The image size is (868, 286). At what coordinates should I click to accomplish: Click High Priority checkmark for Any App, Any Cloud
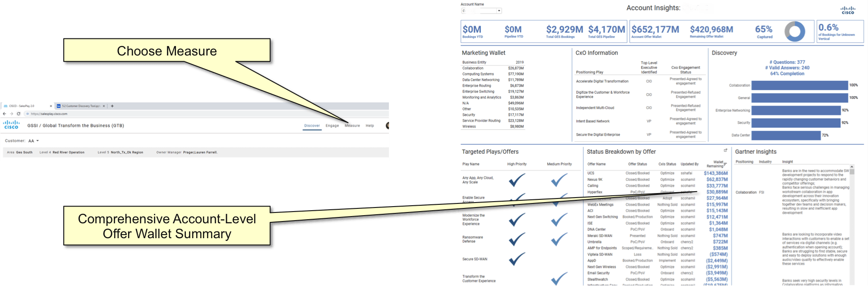[x=517, y=180]
